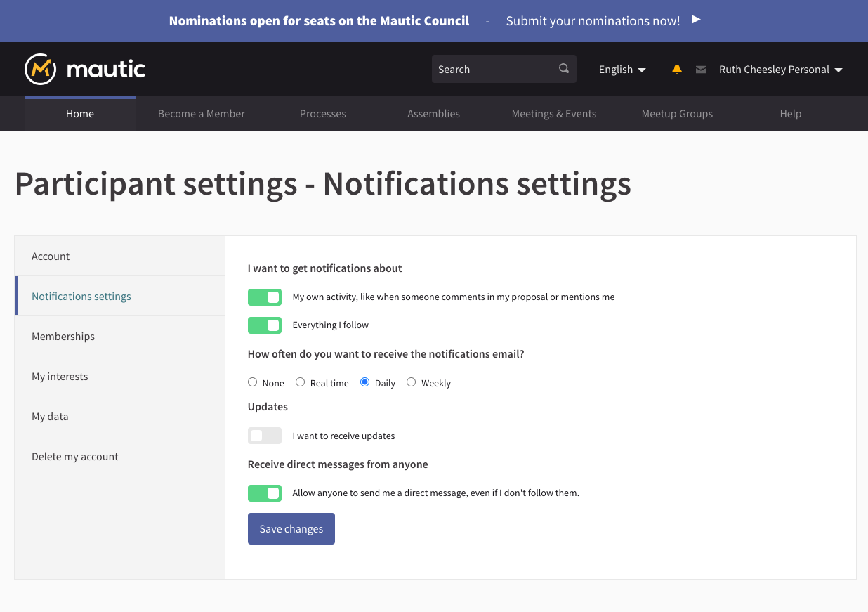The width and height of the screenshot is (868, 612).
Task: Select the Weekly email frequency option
Action: pyautogui.click(x=412, y=382)
